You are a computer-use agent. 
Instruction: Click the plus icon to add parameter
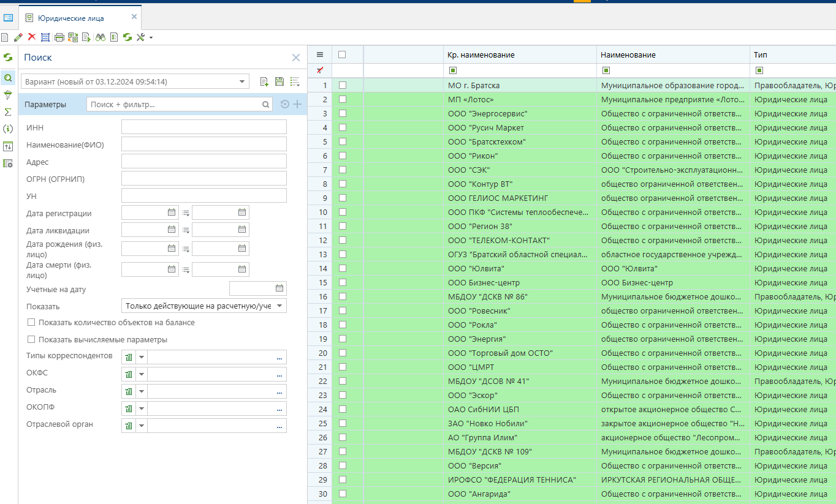pos(297,104)
